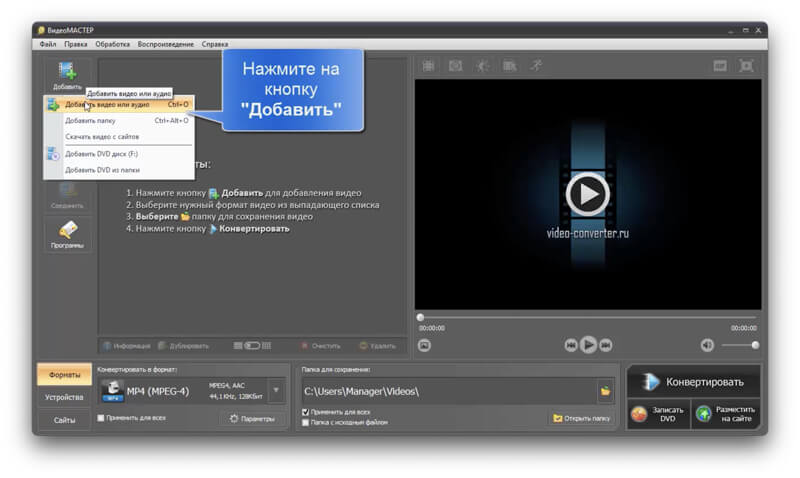Click the running-man speed icon above preview
This screenshot has width=800, height=478.
point(536,65)
